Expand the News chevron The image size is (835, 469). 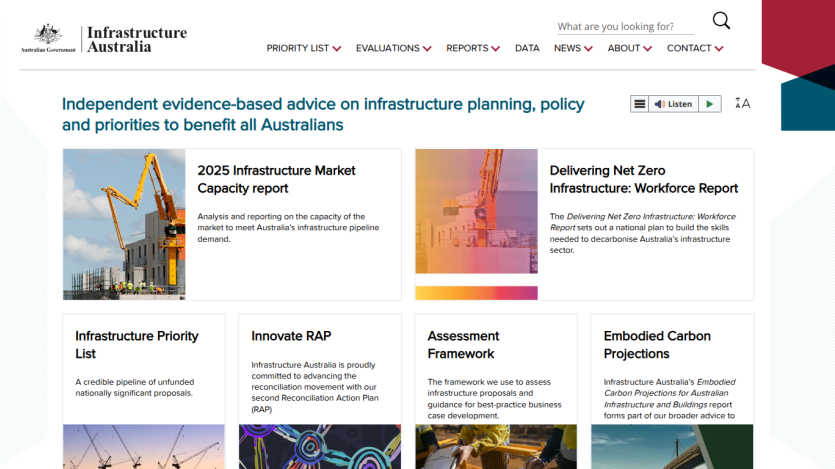point(588,49)
